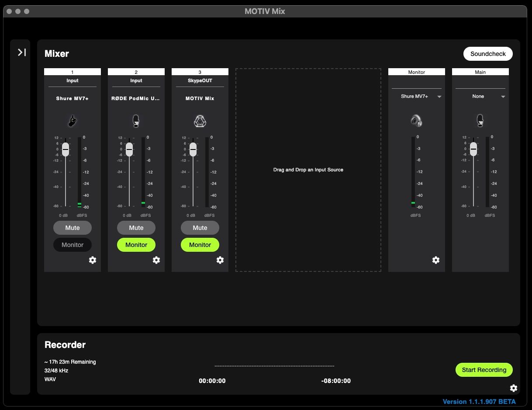
Task: Click the channel 1 dBFS level meter
Action: pos(79,172)
